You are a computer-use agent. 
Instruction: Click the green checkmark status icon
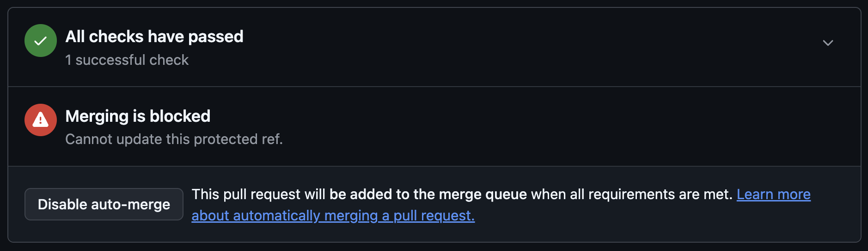[41, 41]
